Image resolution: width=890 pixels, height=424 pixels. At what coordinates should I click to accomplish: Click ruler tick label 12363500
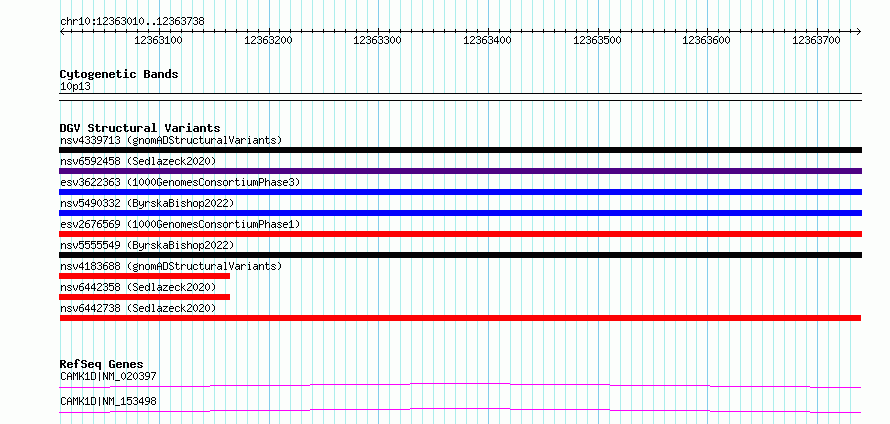point(598,40)
